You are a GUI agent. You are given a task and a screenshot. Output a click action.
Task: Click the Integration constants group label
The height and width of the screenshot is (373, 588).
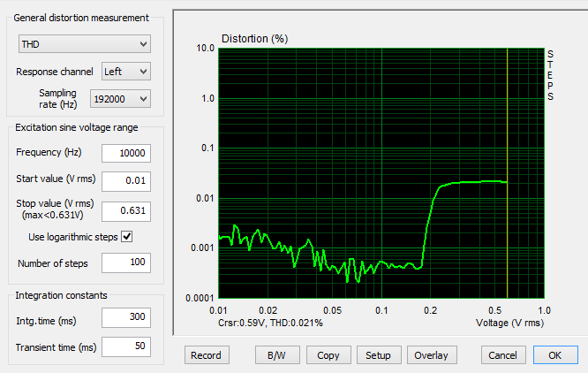point(61,295)
